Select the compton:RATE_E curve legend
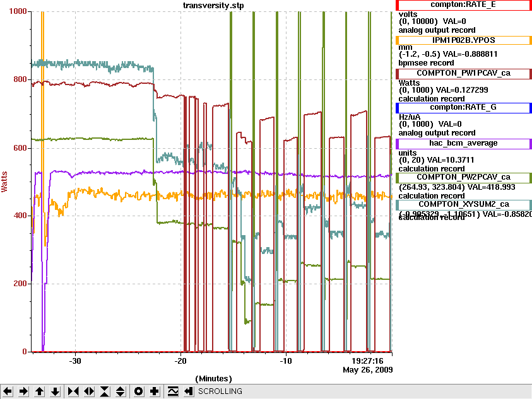Image resolution: width=532 pixels, height=399 pixels. (463, 5)
